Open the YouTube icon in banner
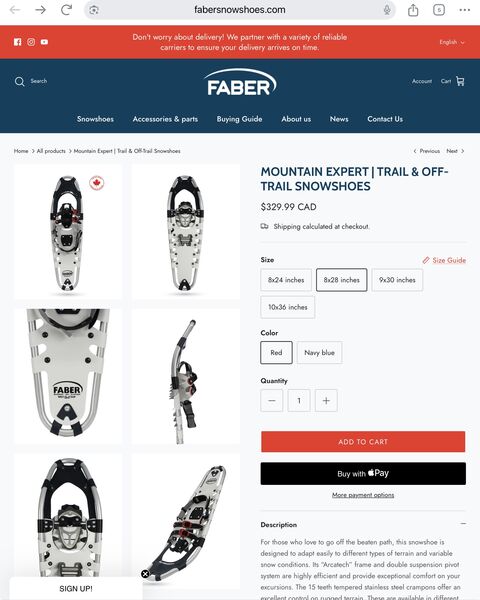This screenshot has width=480, height=600. click(x=44, y=42)
